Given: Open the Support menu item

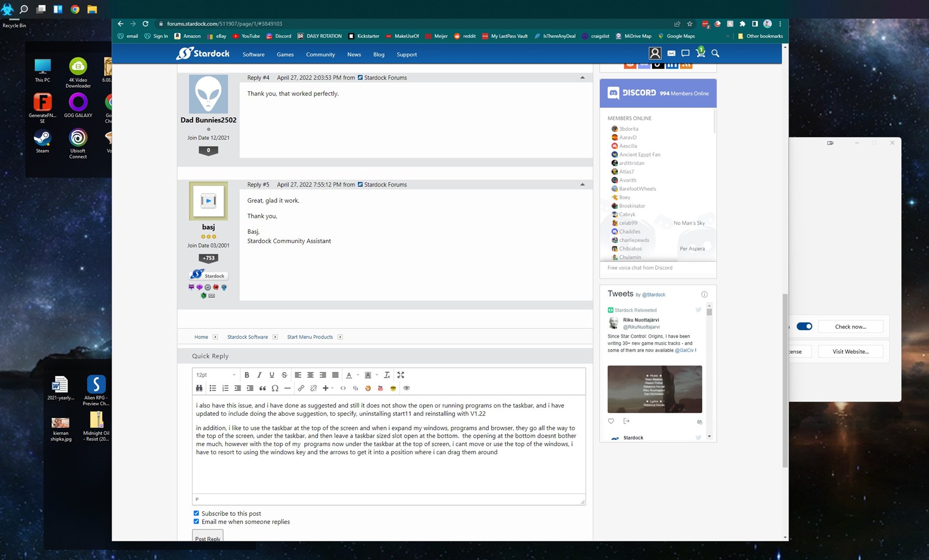Looking at the screenshot, I should click(x=407, y=54).
